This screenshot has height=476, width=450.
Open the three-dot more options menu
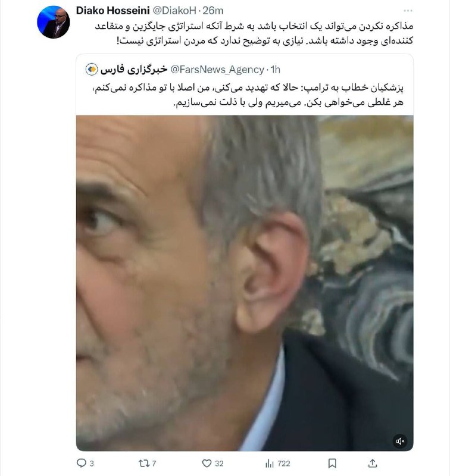pyautogui.click(x=408, y=11)
